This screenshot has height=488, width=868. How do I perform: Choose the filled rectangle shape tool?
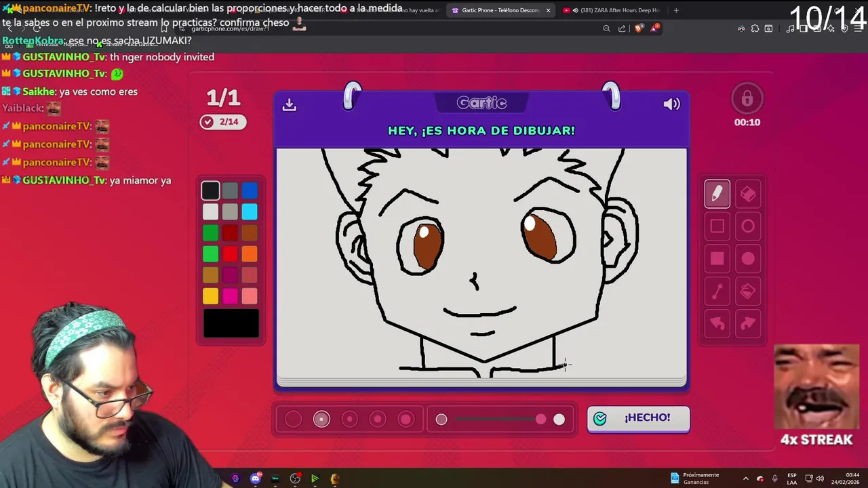click(x=717, y=258)
